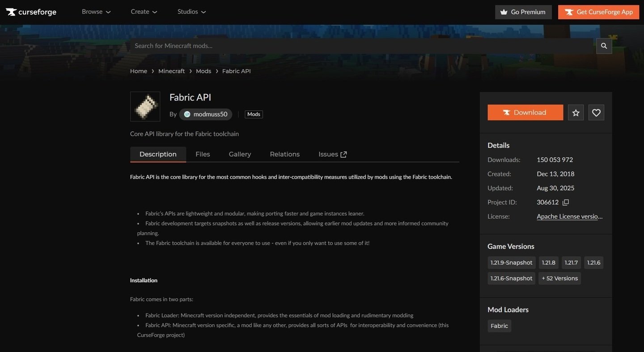Switch to the Relations tab
This screenshot has height=352, width=644.
(x=285, y=154)
